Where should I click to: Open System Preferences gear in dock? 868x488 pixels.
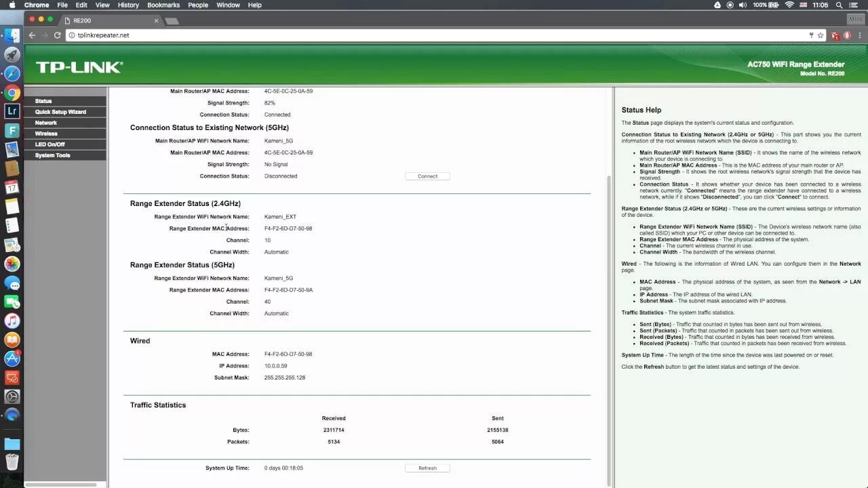click(x=12, y=396)
